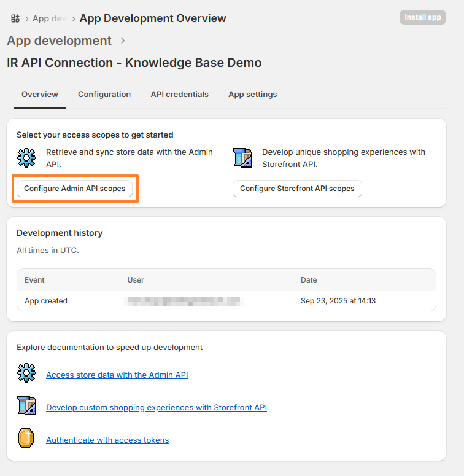Follow Authenticate with access tokens link
The image size is (464, 476).
point(107,440)
